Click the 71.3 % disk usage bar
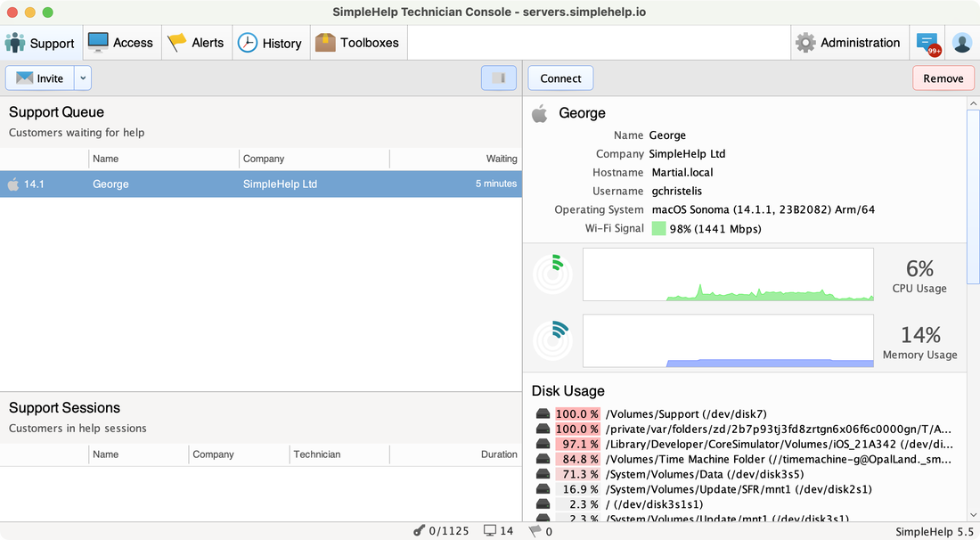 pyautogui.click(x=577, y=474)
